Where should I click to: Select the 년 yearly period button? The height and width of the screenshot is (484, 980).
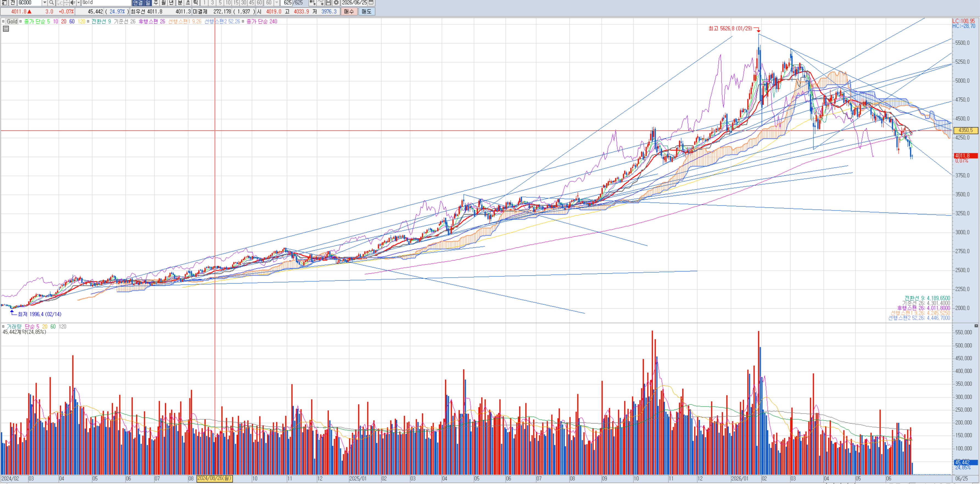tap(172, 3)
